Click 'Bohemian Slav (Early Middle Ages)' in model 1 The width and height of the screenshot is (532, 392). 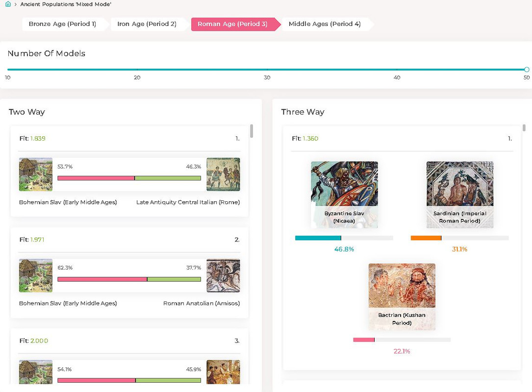point(68,202)
